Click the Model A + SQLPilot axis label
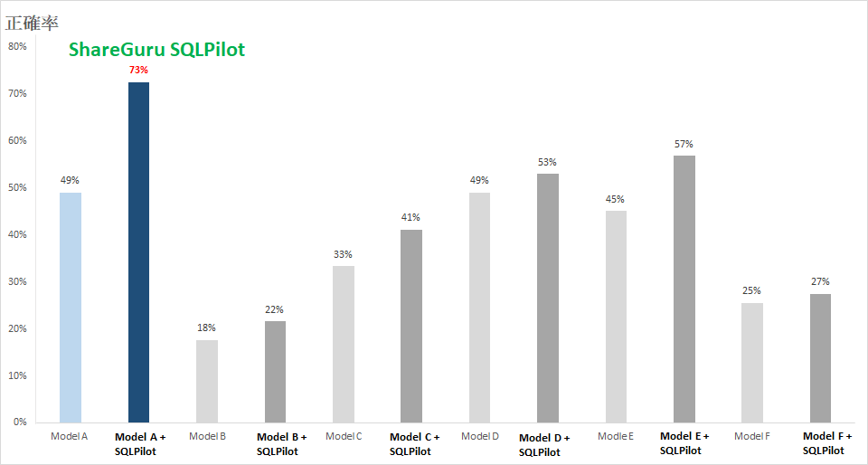This screenshot has width=868, height=465. (x=140, y=443)
